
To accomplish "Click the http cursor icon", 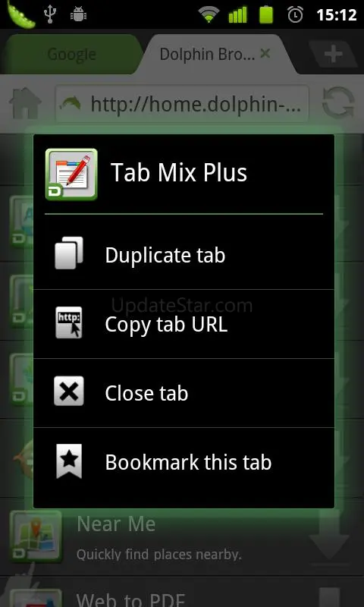I will (69, 322).
